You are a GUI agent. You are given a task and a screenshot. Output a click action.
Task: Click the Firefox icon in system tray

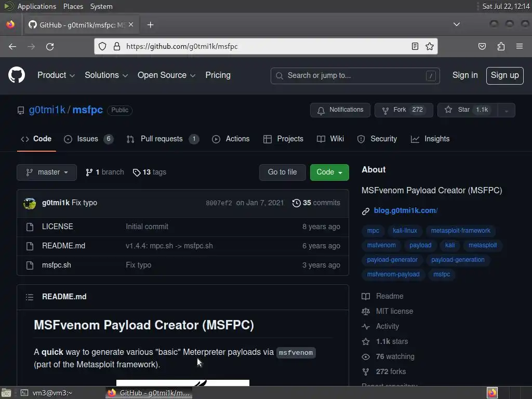492,393
